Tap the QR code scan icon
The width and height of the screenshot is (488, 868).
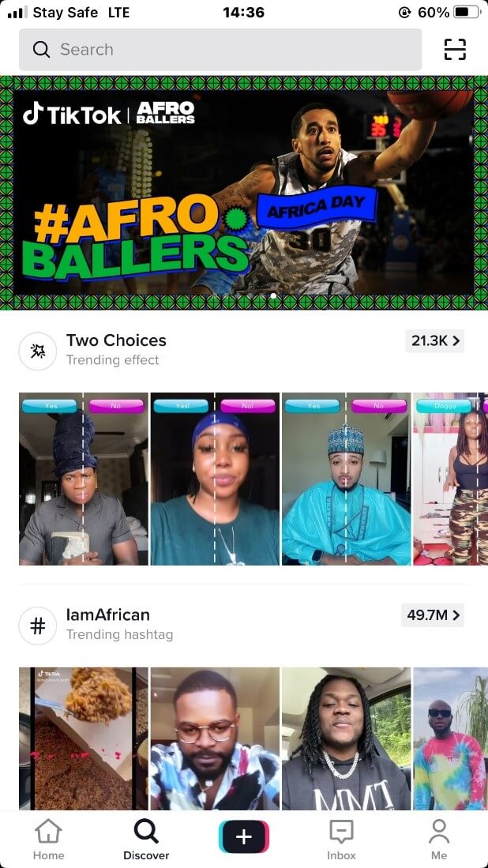[455, 49]
